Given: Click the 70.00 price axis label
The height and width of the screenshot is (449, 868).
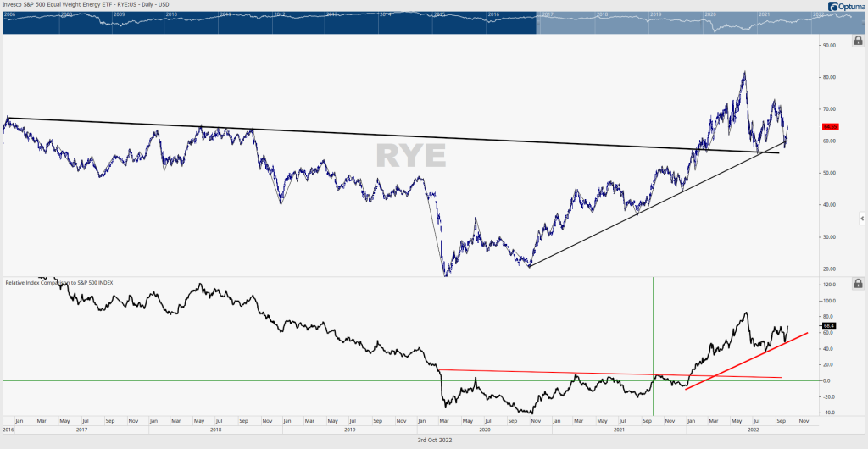Looking at the screenshot, I should coord(829,109).
